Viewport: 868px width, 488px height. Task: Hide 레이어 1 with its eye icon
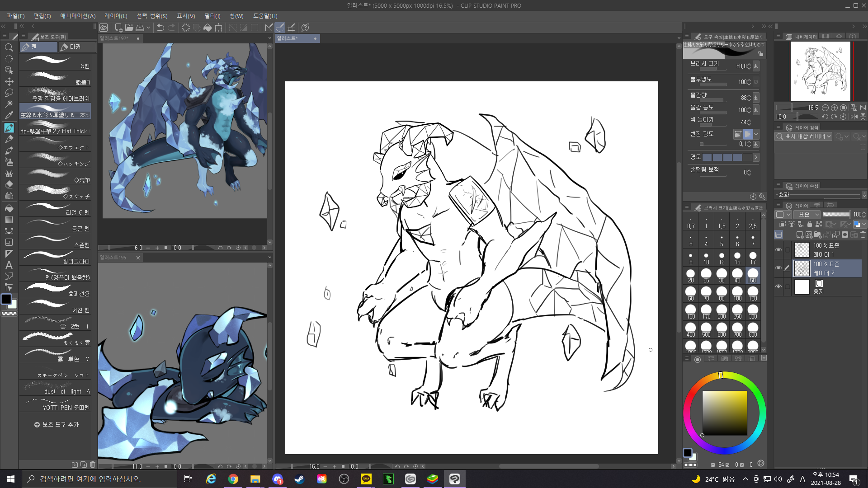pyautogui.click(x=778, y=250)
